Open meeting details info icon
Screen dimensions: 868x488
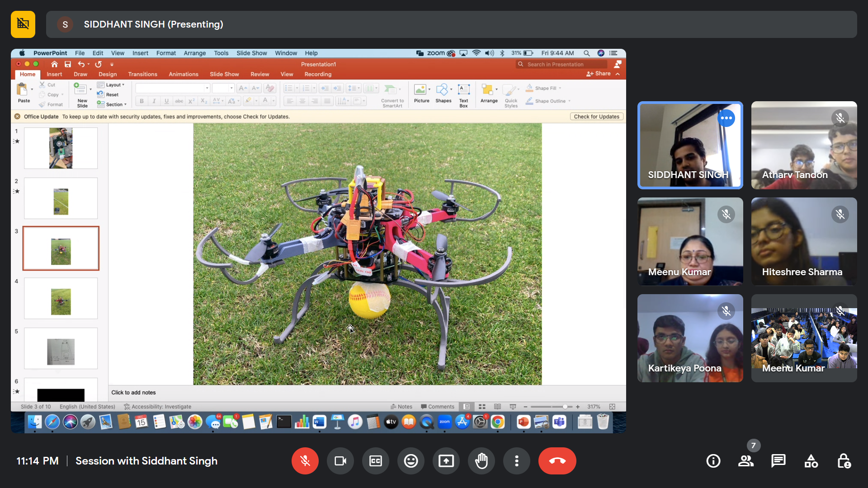coord(713,461)
